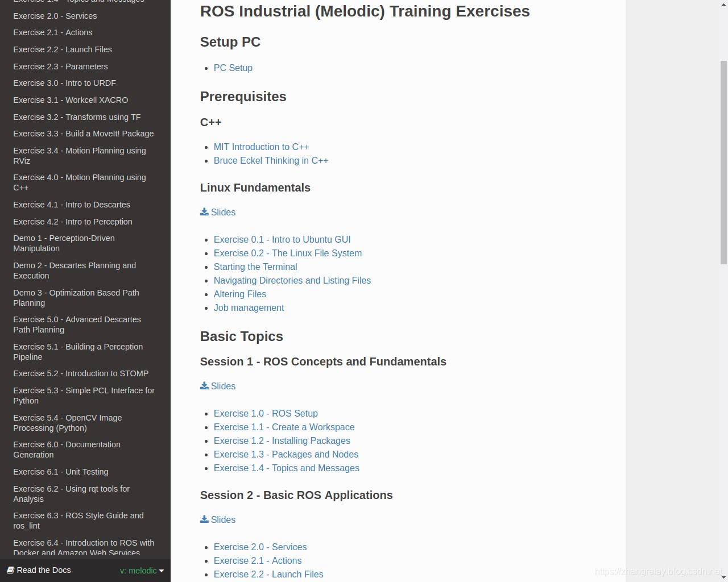This screenshot has height=582, width=728.
Task: Click the page vertical scrollbar thumb
Action: (723, 163)
